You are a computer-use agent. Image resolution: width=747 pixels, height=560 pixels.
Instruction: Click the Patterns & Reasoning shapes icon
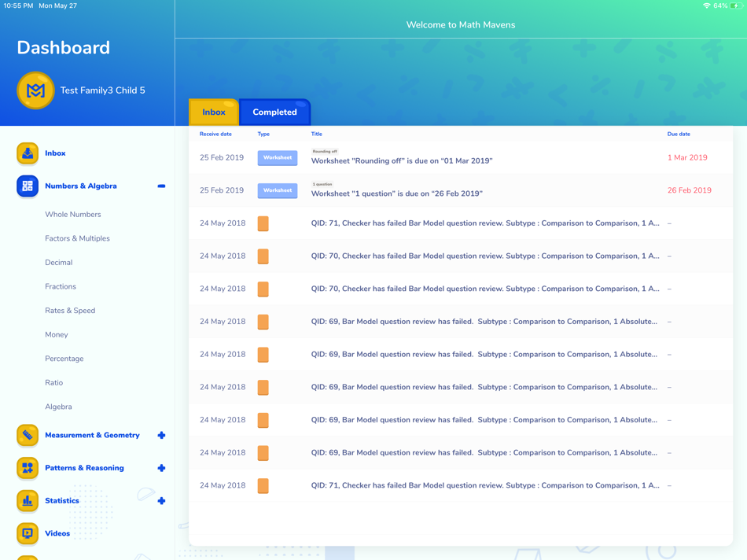tap(28, 468)
